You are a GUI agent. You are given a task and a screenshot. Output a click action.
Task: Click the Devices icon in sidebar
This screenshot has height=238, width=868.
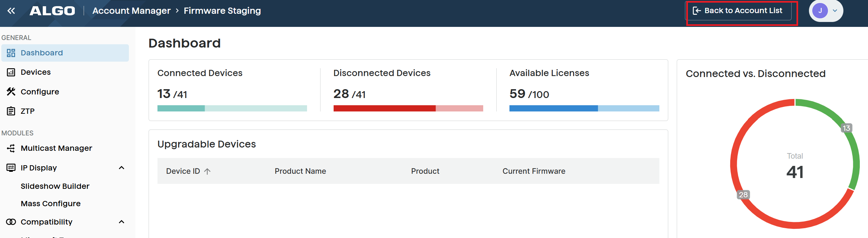[11, 72]
